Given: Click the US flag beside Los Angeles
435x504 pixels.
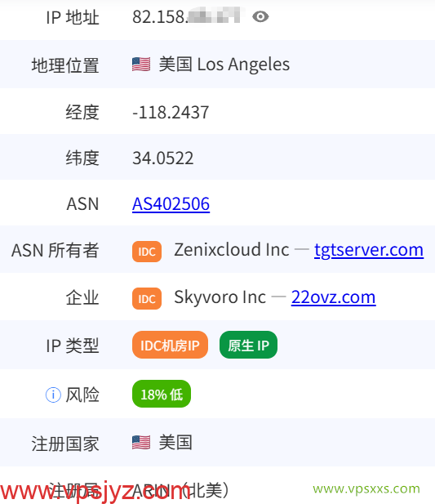Looking at the screenshot, I should (141, 65).
